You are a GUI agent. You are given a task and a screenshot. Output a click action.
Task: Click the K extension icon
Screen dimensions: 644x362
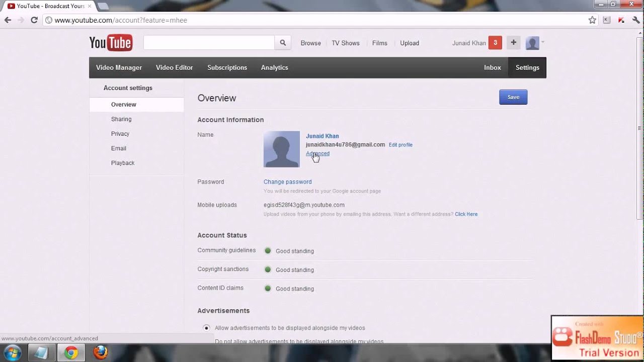606,20
